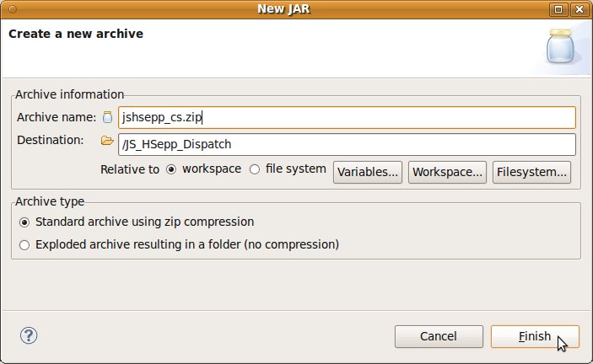Choose Standard archive using zip compression

24,222
